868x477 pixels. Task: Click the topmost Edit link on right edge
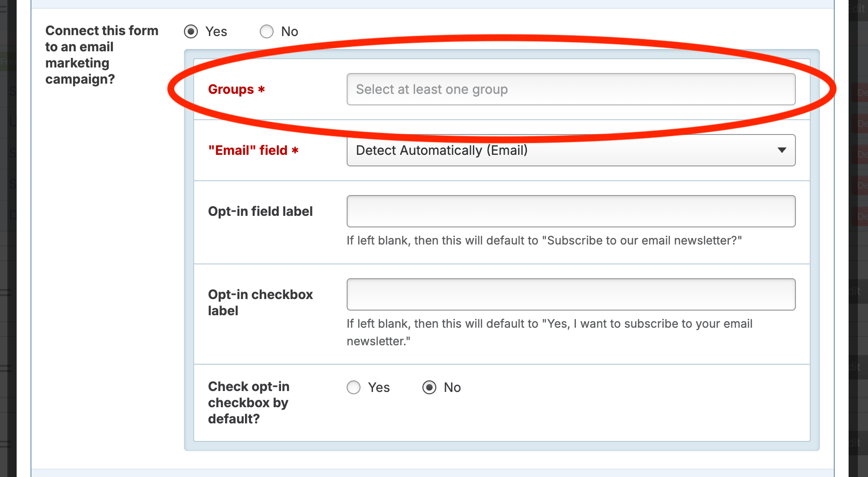(859, 8)
